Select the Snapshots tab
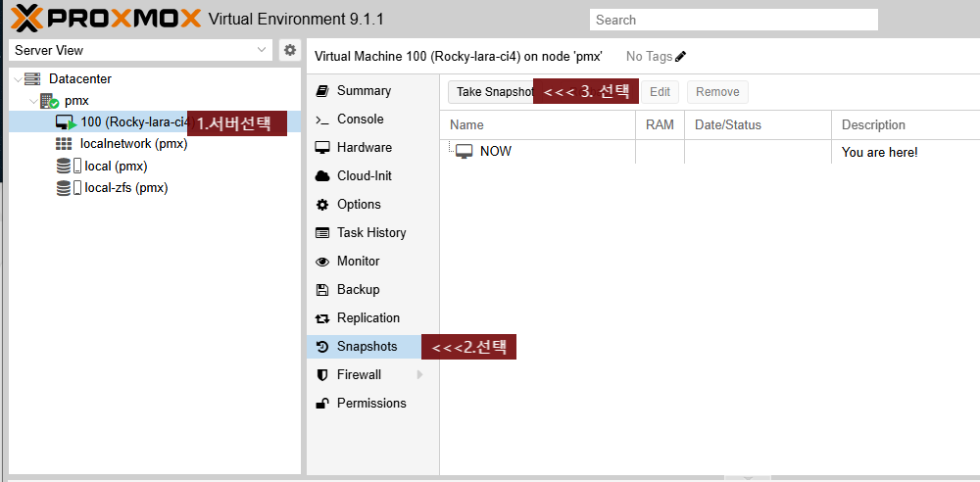The height and width of the screenshot is (482, 980). point(373,347)
